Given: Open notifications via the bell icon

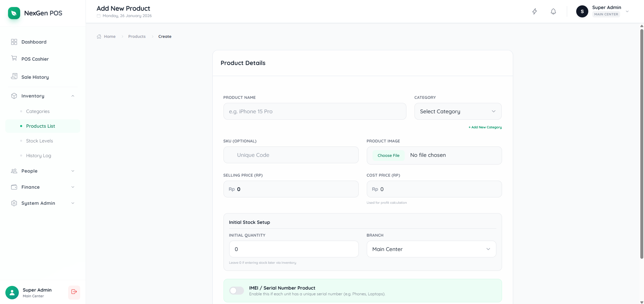Looking at the screenshot, I should pyautogui.click(x=553, y=11).
